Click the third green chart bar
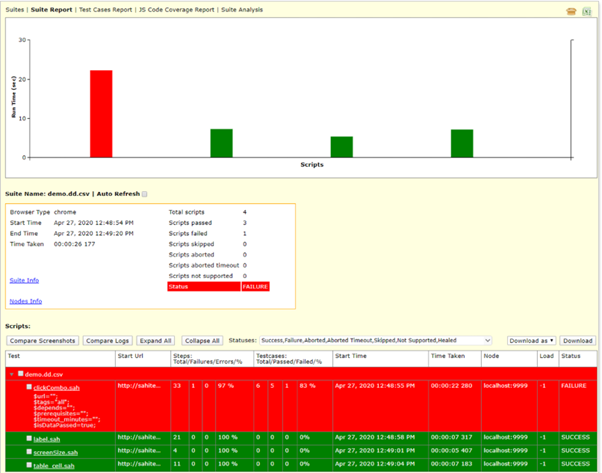Image resolution: width=602 pixels, height=473 pixels. pyautogui.click(x=342, y=147)
